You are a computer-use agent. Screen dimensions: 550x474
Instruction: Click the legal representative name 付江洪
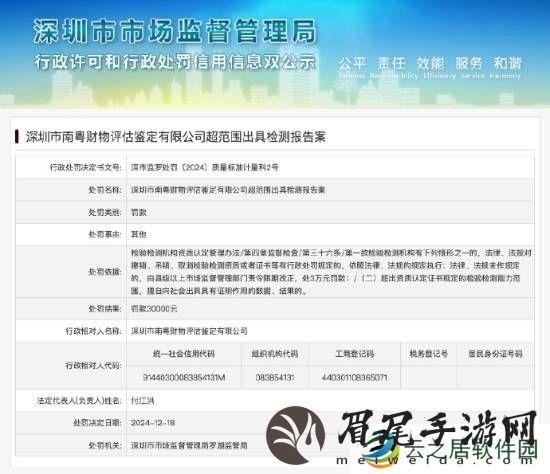click(142, 400)
